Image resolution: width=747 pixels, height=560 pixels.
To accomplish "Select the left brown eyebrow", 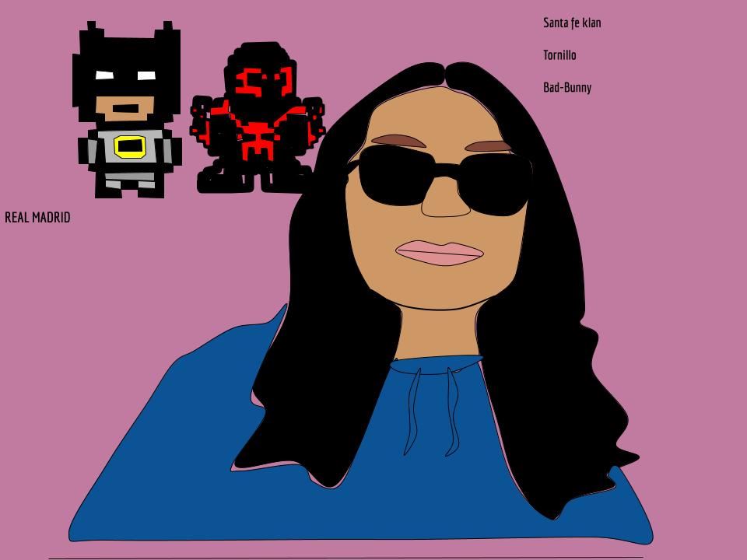I will [x=398, y=142].
